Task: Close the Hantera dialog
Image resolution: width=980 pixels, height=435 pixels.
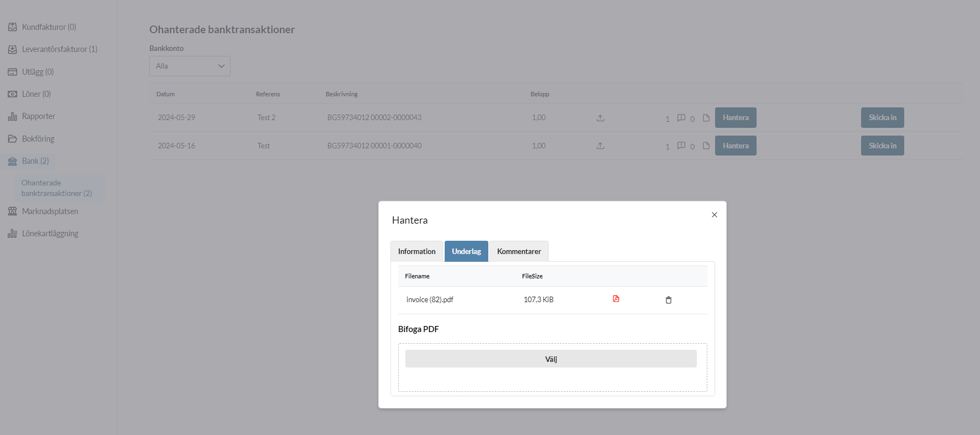Action: pyautogui.click(x=715, y=215)
